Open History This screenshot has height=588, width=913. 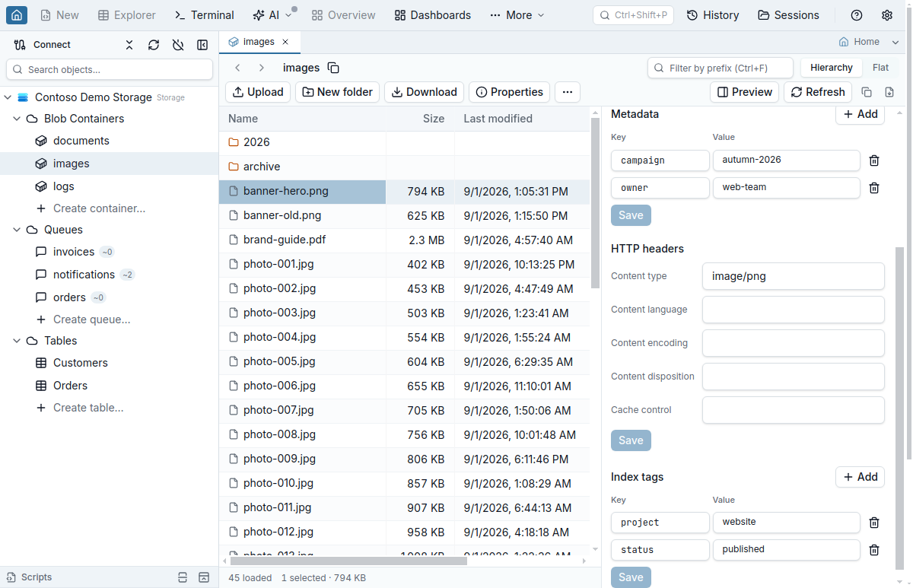713,15
